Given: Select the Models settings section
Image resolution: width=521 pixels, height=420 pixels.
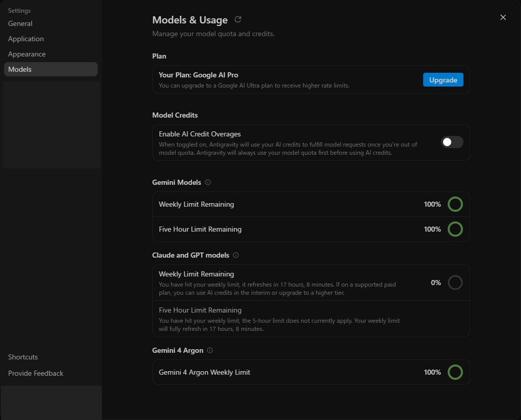Looking at the screenshot, I should coord(51,69).
